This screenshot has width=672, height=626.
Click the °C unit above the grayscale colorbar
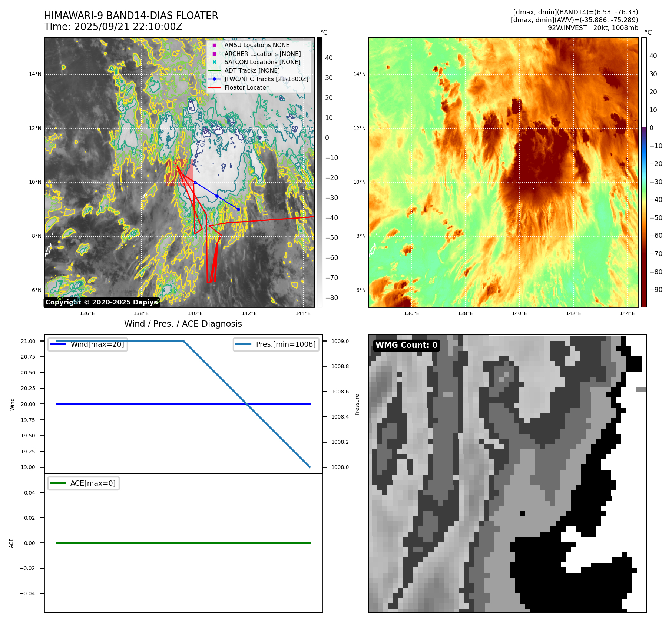pos(324,33)
